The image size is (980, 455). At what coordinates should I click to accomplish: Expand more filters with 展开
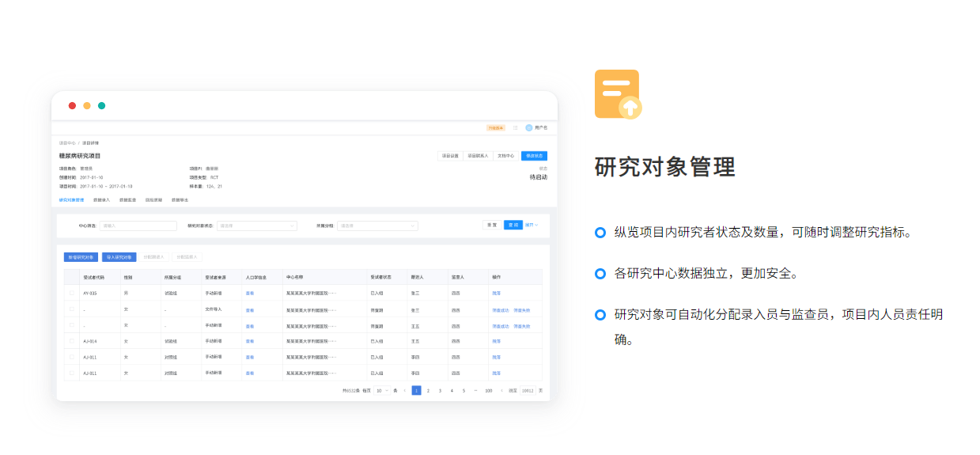pos(532,225)
